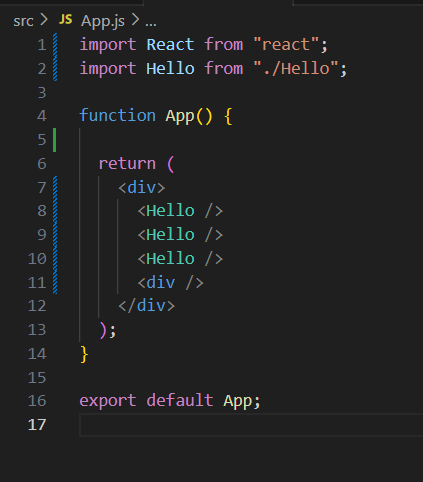Viewport: 423px width, 482px height.
Task: Click the function keyword on line 4
Action: click(x=117, y=116)
